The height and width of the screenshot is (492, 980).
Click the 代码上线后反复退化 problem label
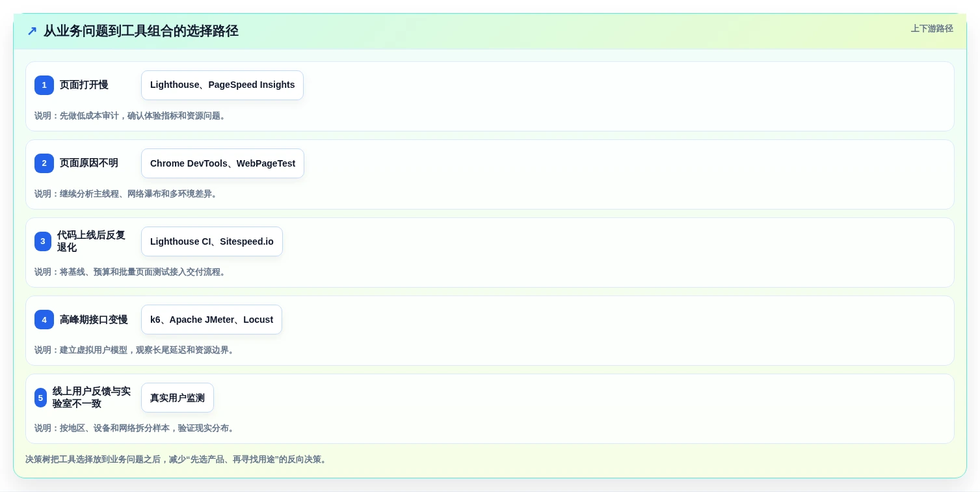[91, 241]
